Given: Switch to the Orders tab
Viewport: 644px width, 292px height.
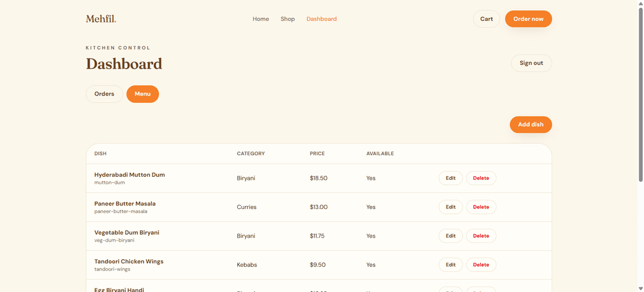Looking at the screenshot, I should point(104,94).
